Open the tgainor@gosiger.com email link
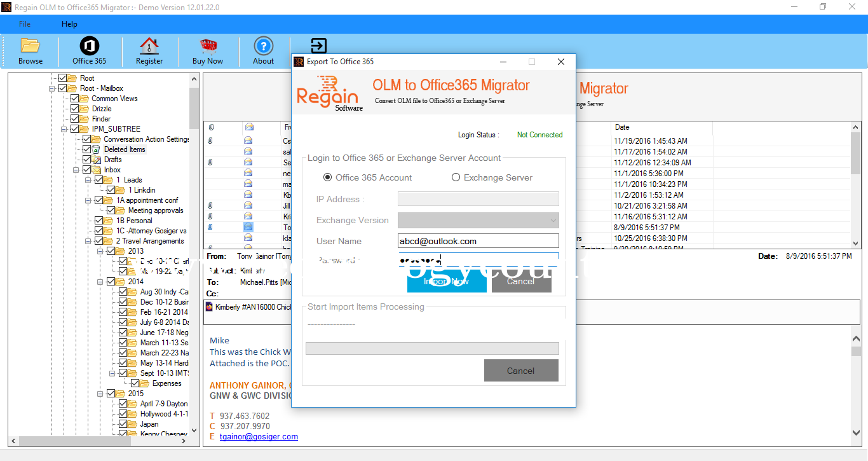This screenshot has height=461, width=868. pyautogui.click(x=259, y=437)
